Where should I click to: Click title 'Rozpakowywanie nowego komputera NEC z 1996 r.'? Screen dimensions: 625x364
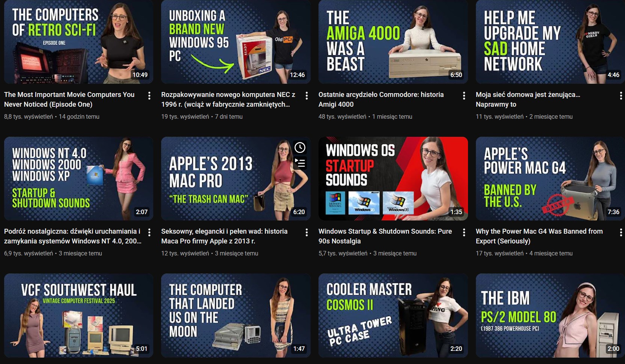tap(228, 100)
